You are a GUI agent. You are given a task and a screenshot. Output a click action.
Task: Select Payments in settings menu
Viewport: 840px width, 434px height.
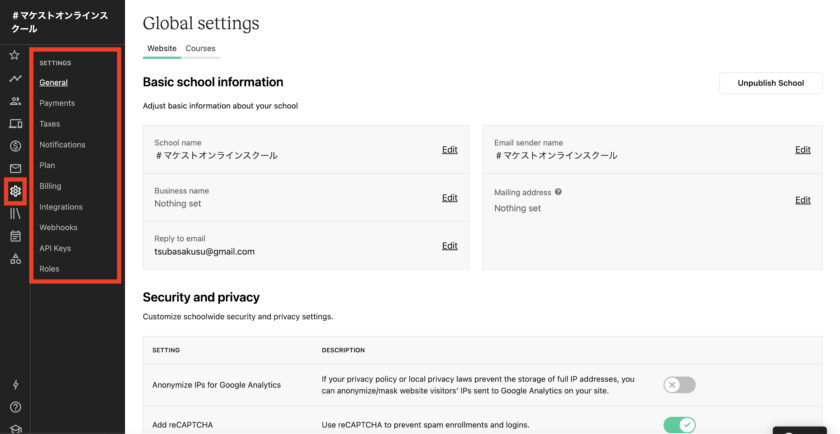tap(57, 103)
